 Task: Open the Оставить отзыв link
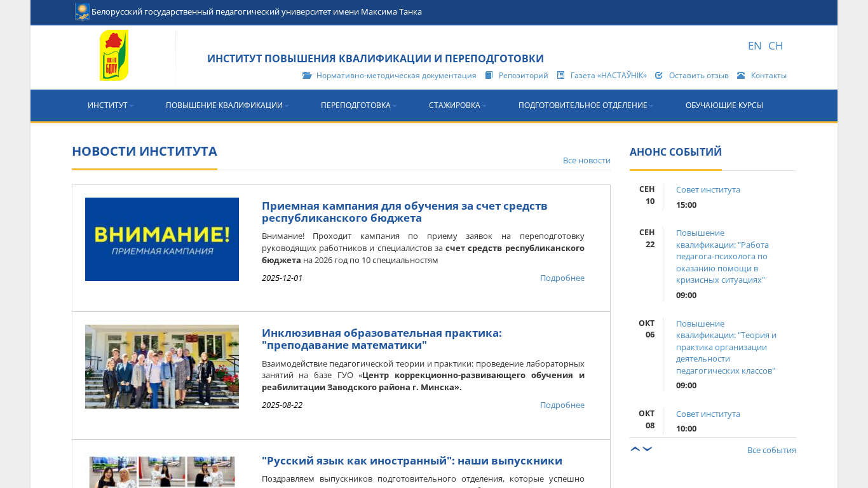point(699,75)
